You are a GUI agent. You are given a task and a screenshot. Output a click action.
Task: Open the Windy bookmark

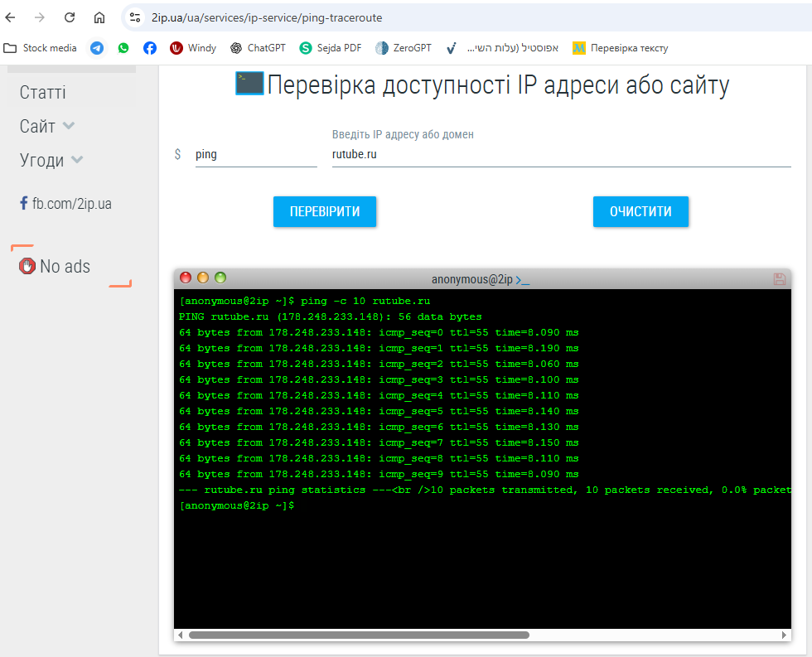[192, 48]
